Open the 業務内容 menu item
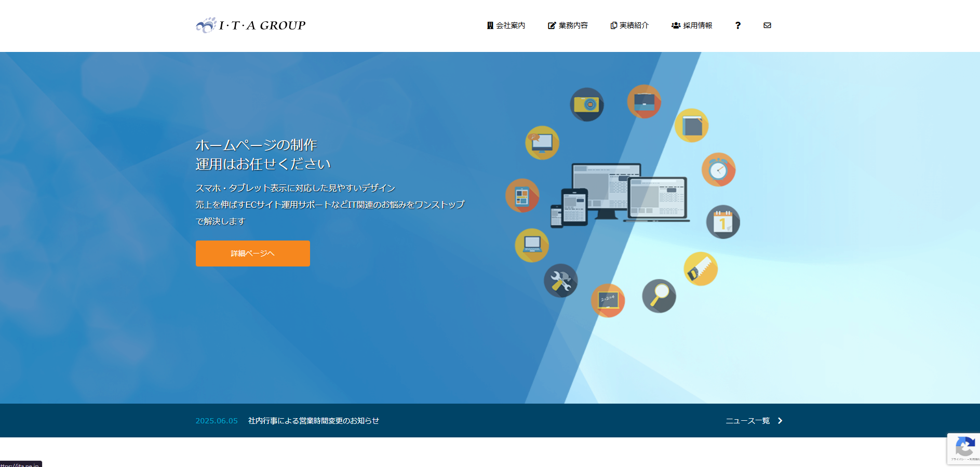Viewport: 980px width, 467px height. click(568, 25)
